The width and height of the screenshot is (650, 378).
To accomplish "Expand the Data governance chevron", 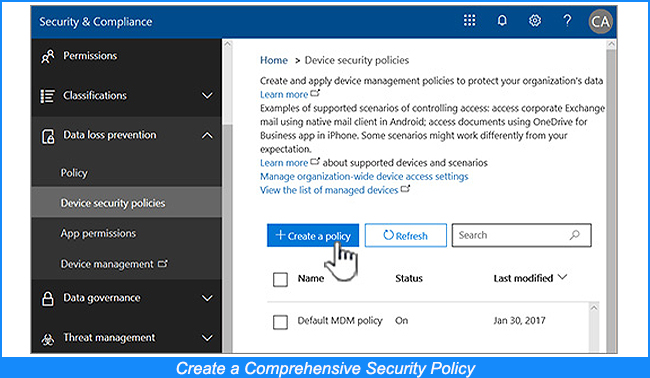I will click(207, 298).
